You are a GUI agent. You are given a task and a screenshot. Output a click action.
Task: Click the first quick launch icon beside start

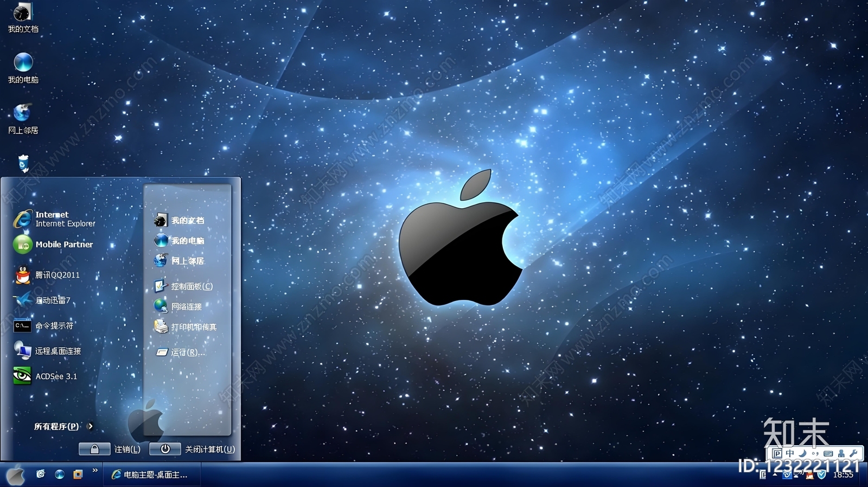click(x=41, y=474)
